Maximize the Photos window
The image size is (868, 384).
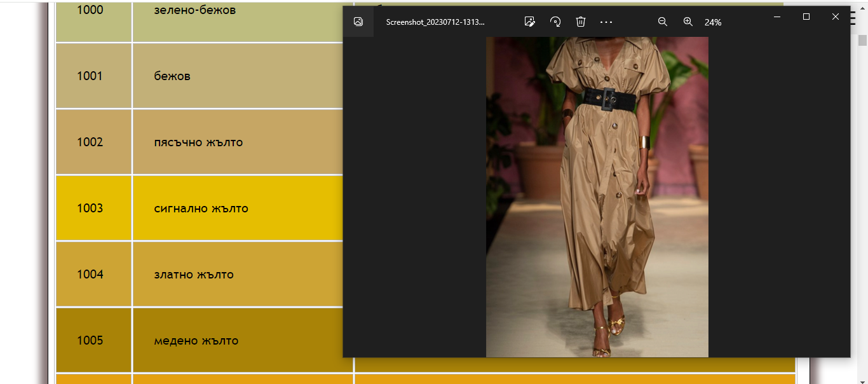tap(806, 17)
